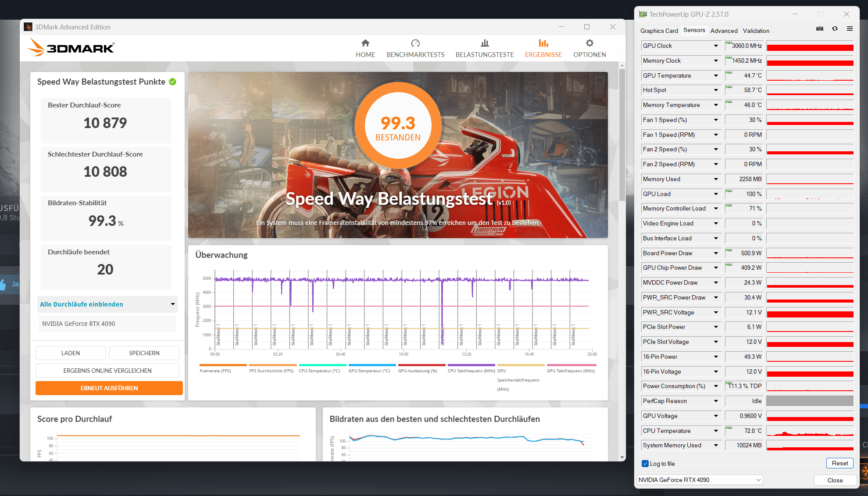Open the BENCHMARKTESTS tab
Screen dimensions: 868x496
[x=415, y=49]
